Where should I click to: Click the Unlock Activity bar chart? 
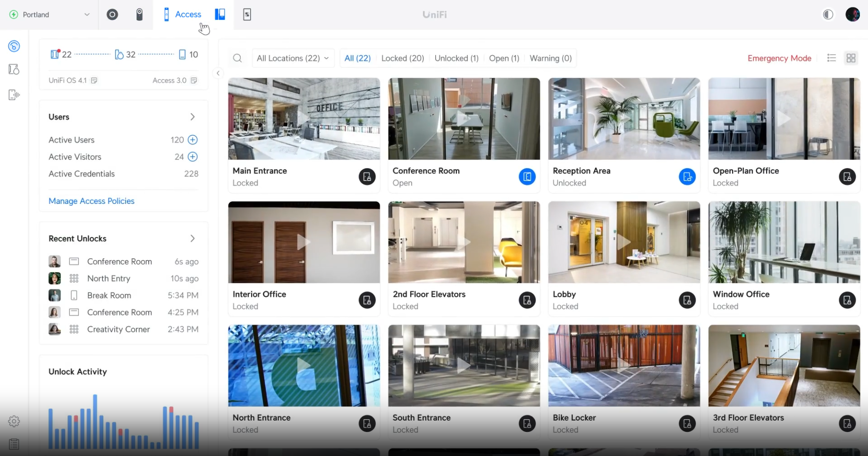click(x=124, y=421)
